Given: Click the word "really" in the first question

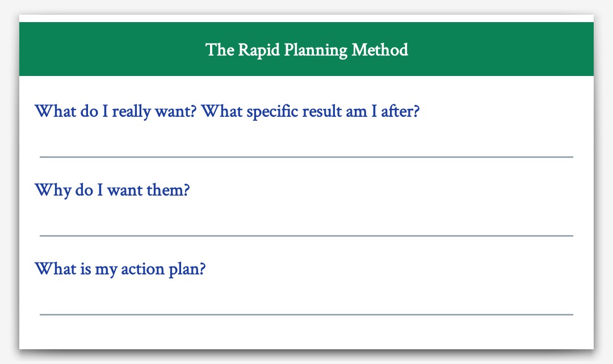Looking at the screenshot, I should (131, 112).
